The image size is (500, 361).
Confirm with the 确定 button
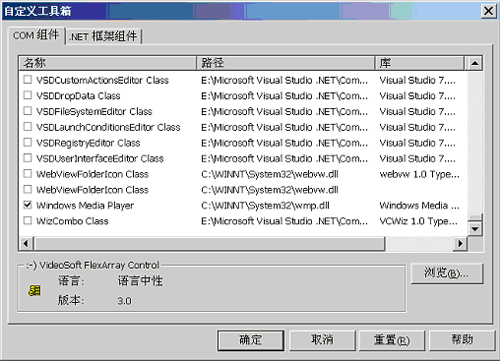(x=251, y=340)
